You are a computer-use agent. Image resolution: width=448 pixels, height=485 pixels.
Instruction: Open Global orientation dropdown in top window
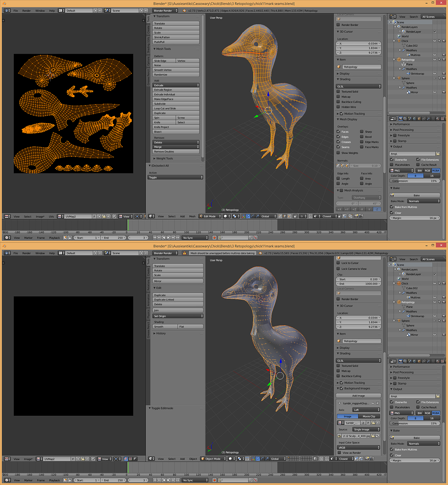268,216
